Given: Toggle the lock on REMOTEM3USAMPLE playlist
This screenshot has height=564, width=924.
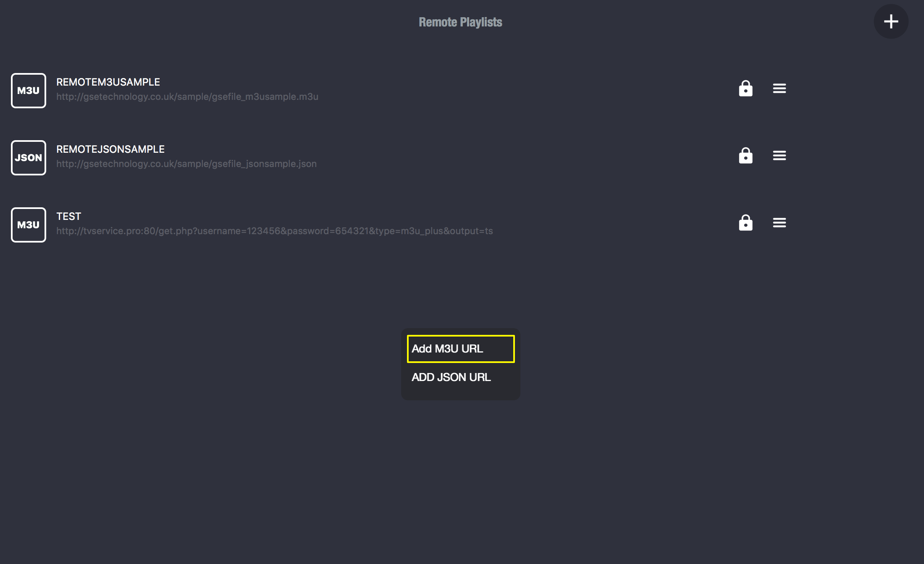Looking at the screenshot, I should [x=745, y=89].
